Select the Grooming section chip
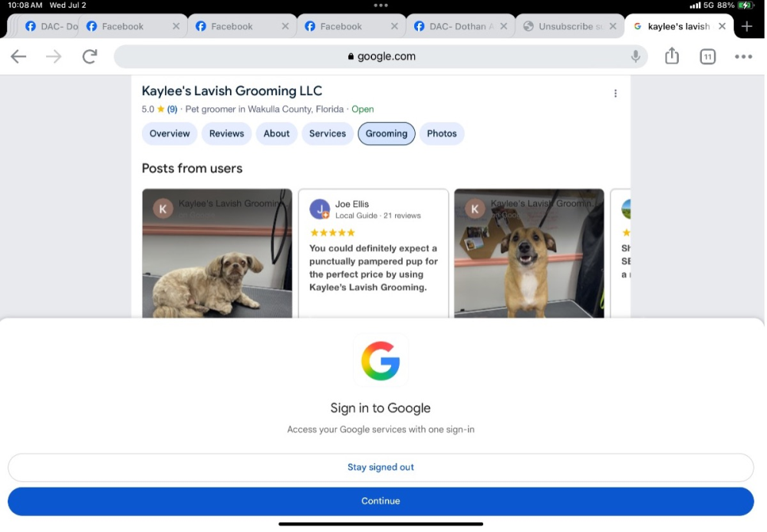The height and width of the screenshot is (532, 767). tap(387, 133)
